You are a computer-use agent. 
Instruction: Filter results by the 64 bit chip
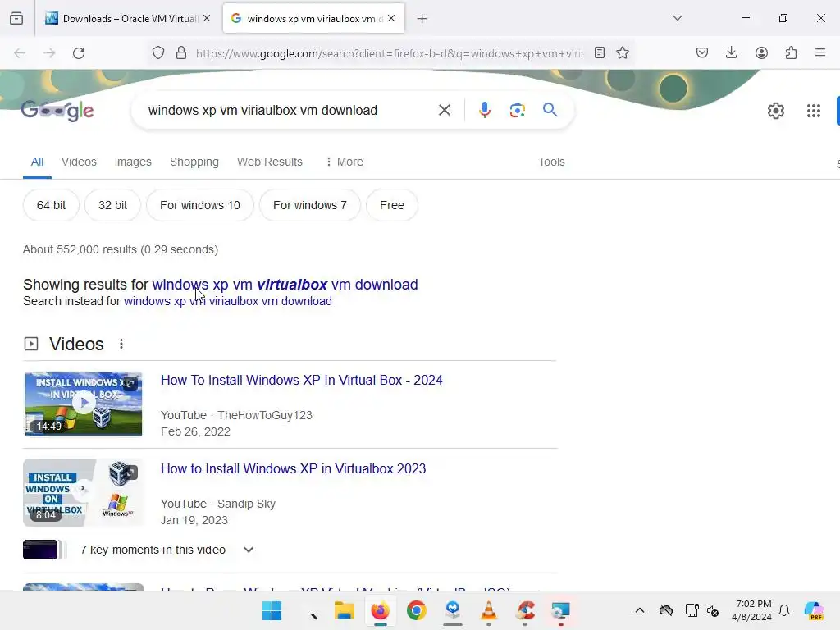51,205
